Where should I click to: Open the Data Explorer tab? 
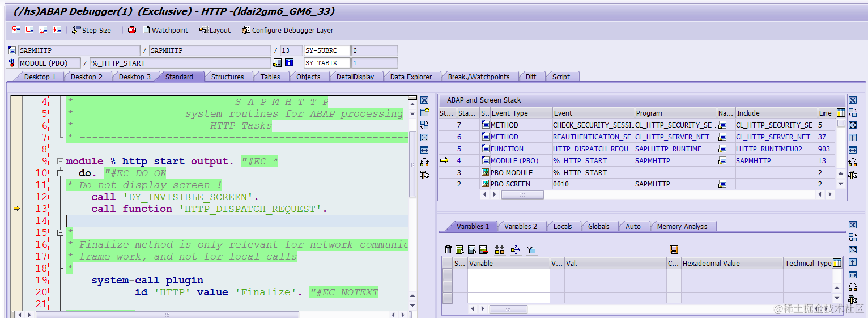pos(411,77)
